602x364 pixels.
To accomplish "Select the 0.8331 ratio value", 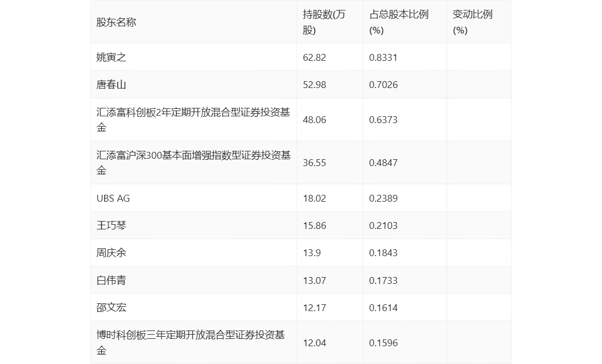I will (x=383, y=58).
